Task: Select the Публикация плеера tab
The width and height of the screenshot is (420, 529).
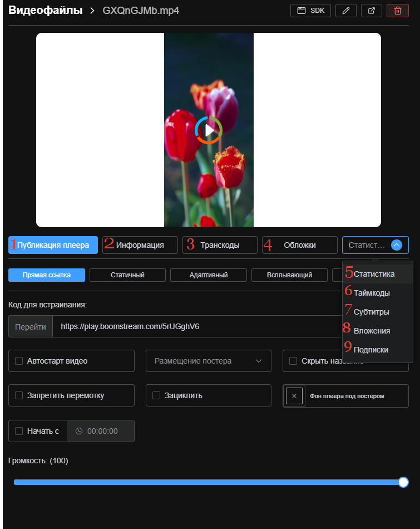Action: 53,245
